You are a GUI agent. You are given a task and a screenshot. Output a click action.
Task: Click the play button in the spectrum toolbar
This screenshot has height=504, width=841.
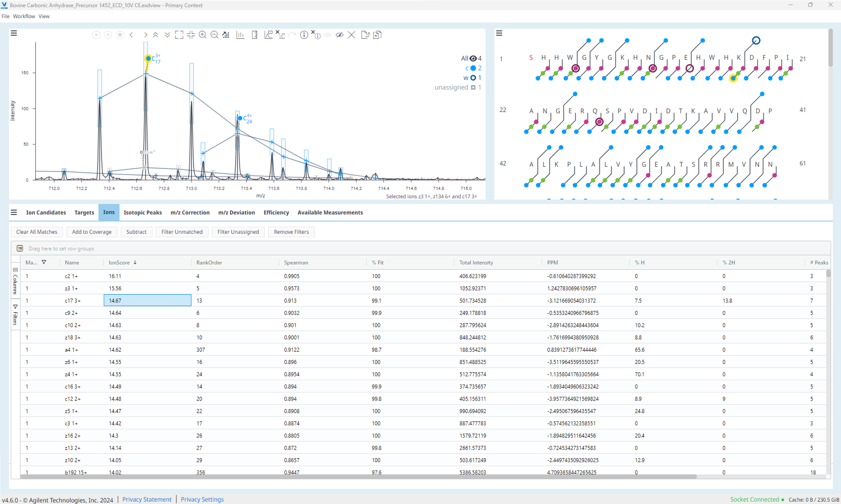coord(96,35)
